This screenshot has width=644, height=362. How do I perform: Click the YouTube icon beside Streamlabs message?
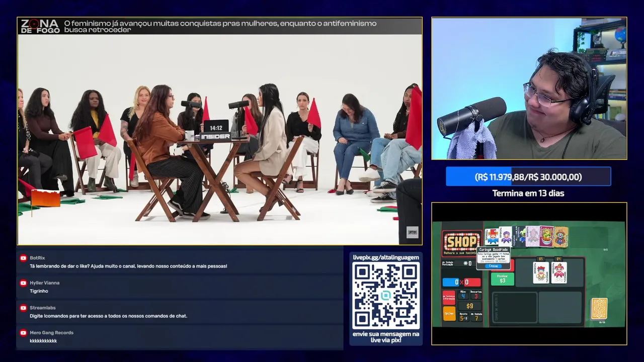[23, 308]
